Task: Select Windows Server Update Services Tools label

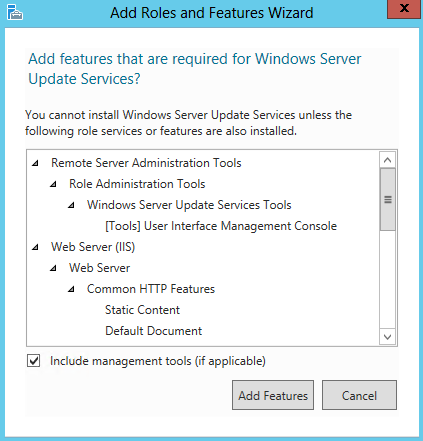Action: coord(189,205)
